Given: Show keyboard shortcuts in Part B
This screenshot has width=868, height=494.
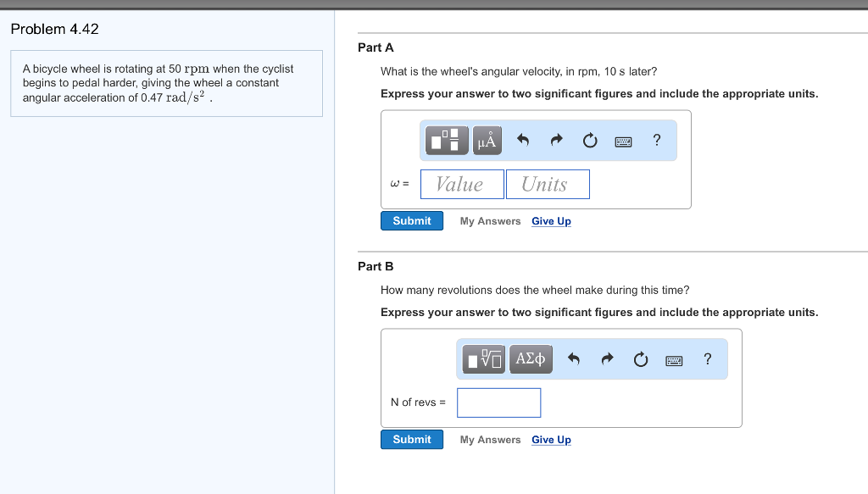Looking at the screenshot, I should click(x=674, y=360).
